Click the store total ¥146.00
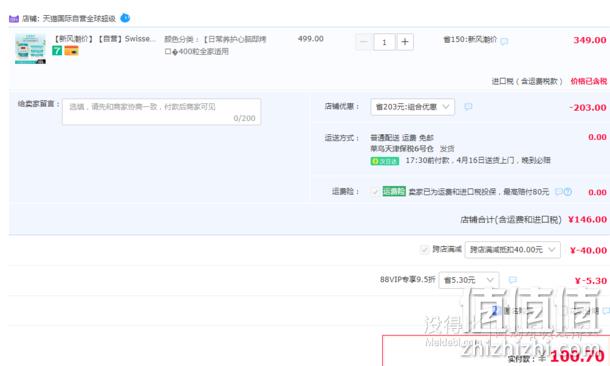Viewport: 610px width, 366px height. (x=587, y=219)
